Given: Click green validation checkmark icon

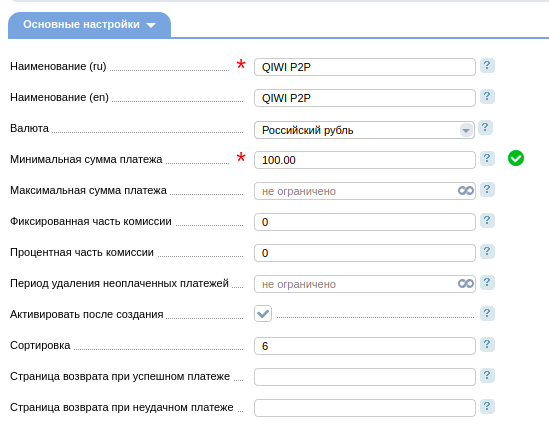Looking at the screenshot, I should (x=516, y=158).
